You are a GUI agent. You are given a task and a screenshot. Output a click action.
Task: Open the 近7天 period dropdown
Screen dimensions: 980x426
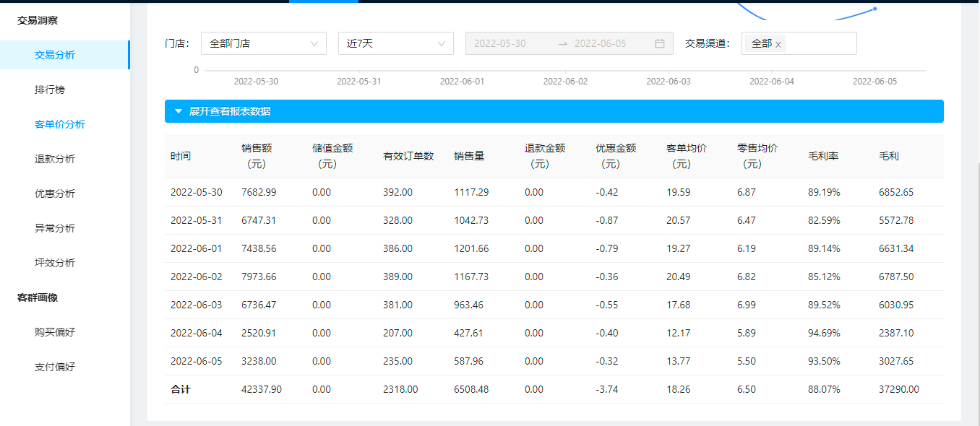coord(395,43)
